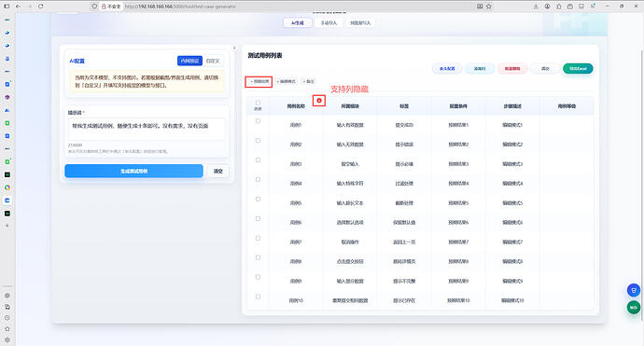Restore the hidden 编辑模式 column chip
Image resolution: width=644 pixels, height=346 pixels.
[x=287, y=81]
